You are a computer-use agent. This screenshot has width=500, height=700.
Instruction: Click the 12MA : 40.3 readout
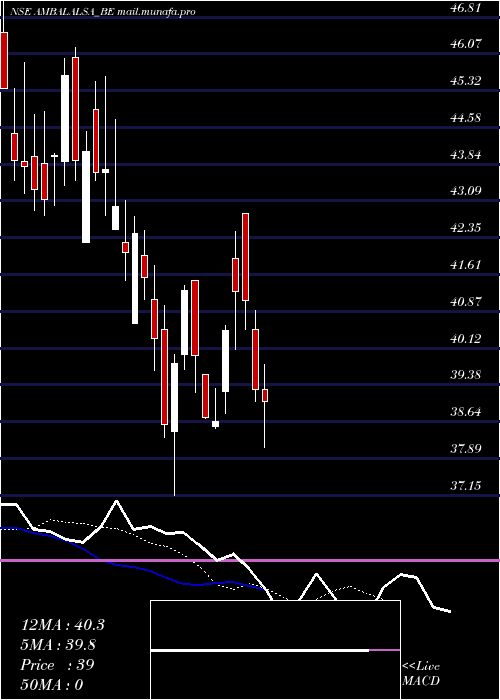[x=63, y=625]
